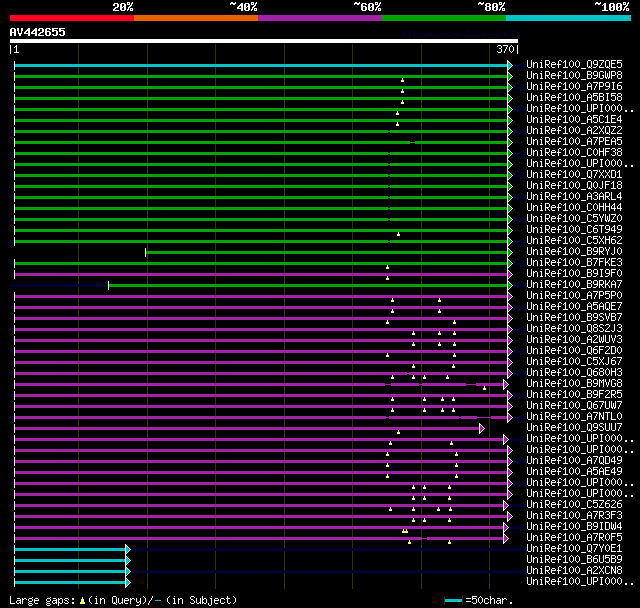The image size is (640, 608).
Task: Click the cyan arrowhead of the Q7Y0E1 alignment
Action: click(128, 550)
